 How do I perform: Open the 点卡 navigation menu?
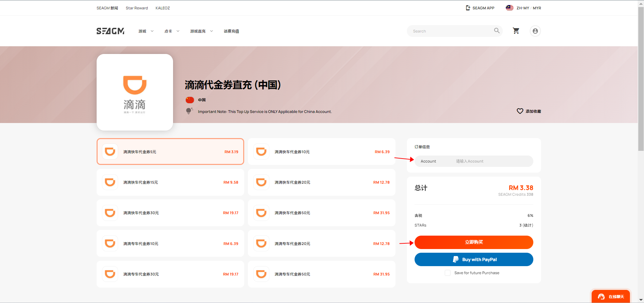(x=168, y=31)
